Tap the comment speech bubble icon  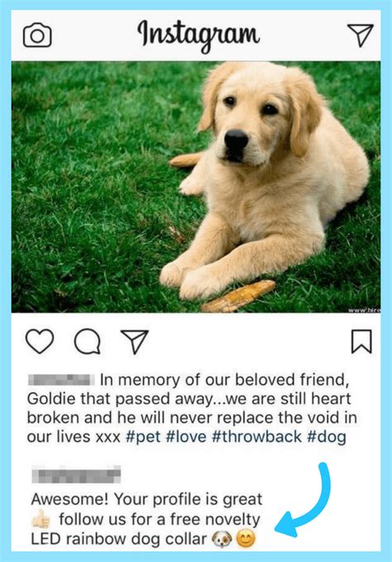point(88,341)
